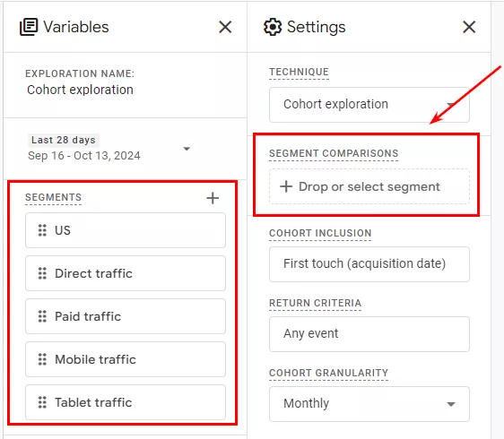Select the Tablet traffic segment
Screen dimensions: 504x439
126,402
